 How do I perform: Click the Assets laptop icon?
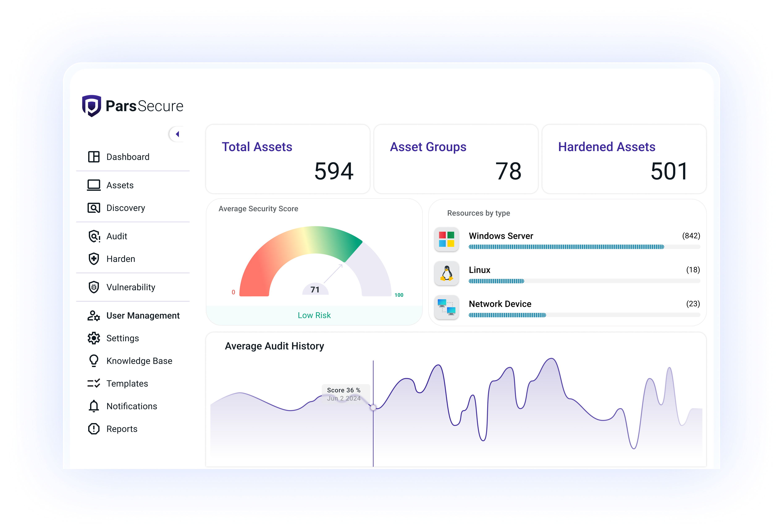pos(94,185)
